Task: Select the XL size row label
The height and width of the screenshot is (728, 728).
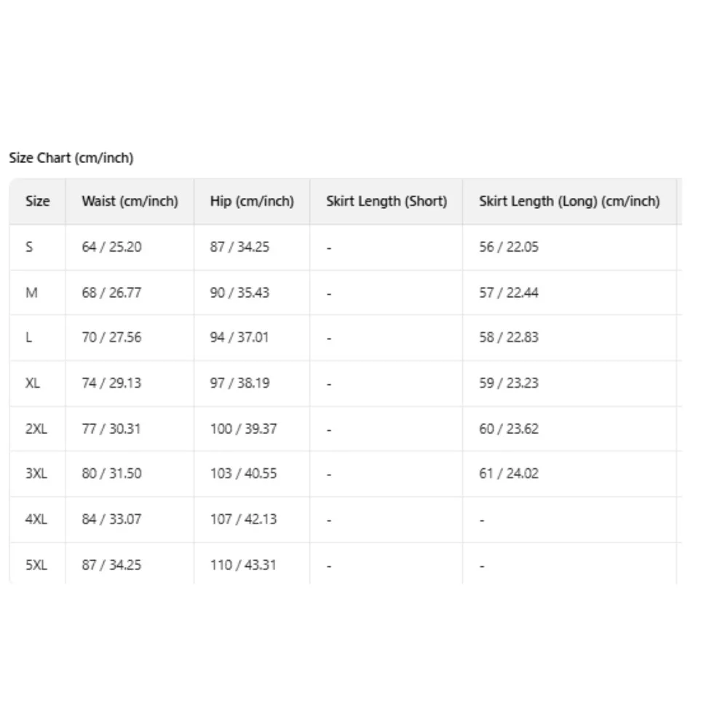Action: pyautogui.click(x=33, y=383)
